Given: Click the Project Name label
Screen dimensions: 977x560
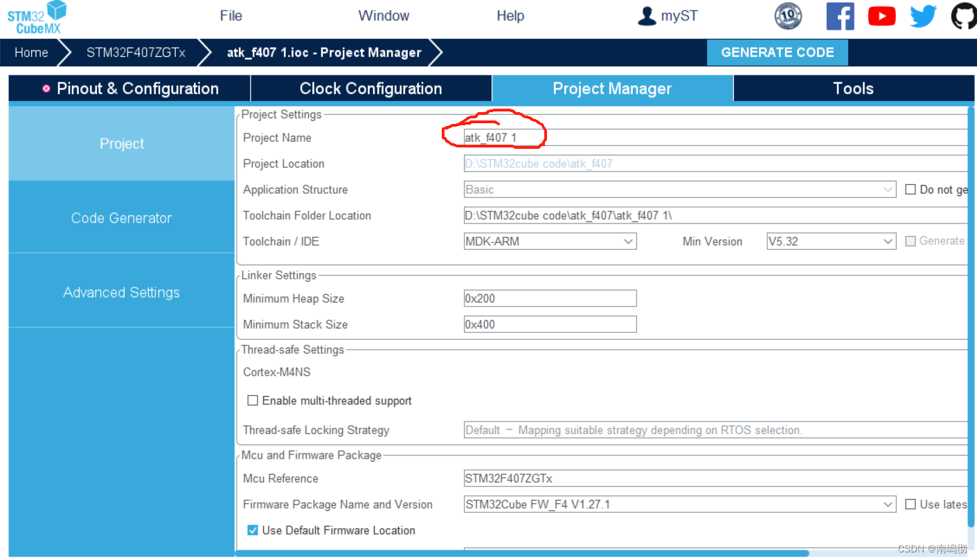Looking at the screenshot, I should coord(277,138).
